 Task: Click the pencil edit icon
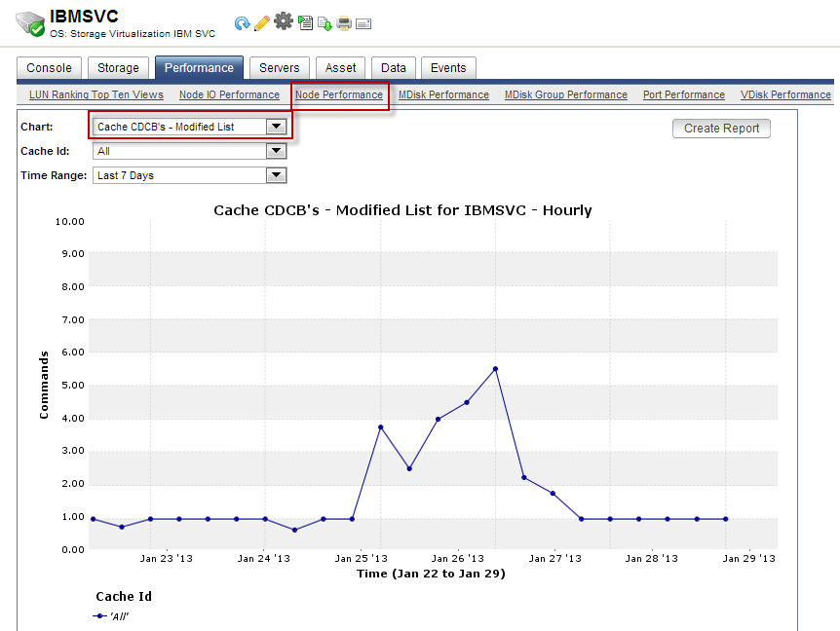point(262,23)
